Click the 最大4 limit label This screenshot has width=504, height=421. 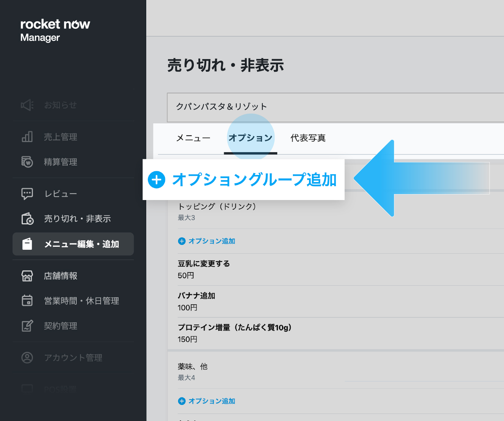[186, 378]
